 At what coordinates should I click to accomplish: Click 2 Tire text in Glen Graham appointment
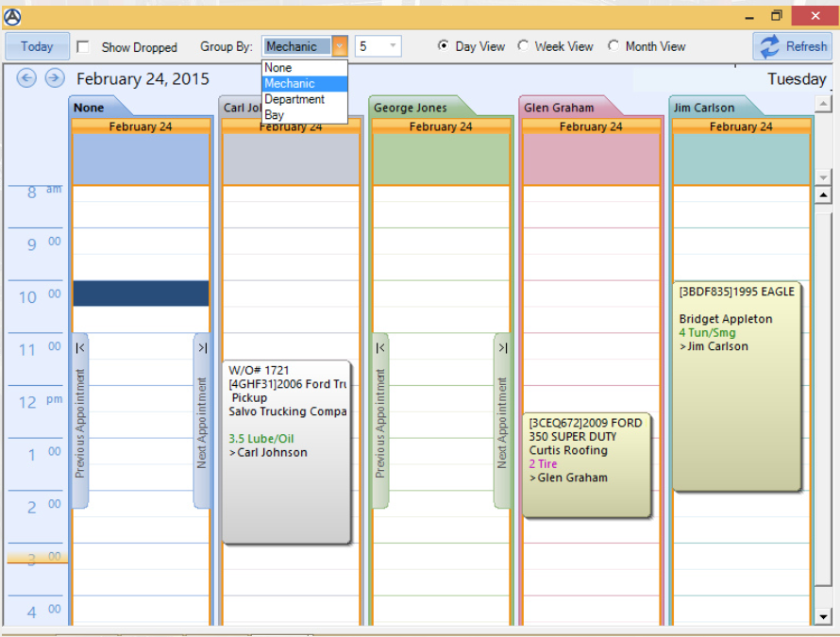pyautogui.click(x=544, y=464)
